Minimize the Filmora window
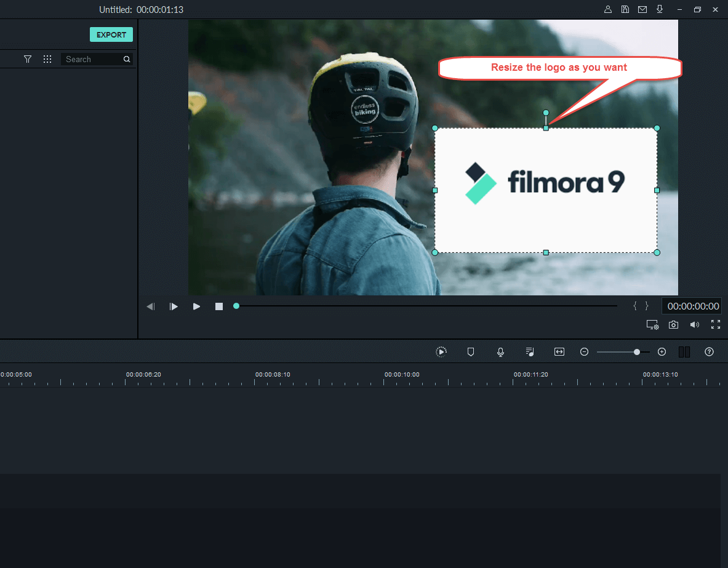 [679, 9]
